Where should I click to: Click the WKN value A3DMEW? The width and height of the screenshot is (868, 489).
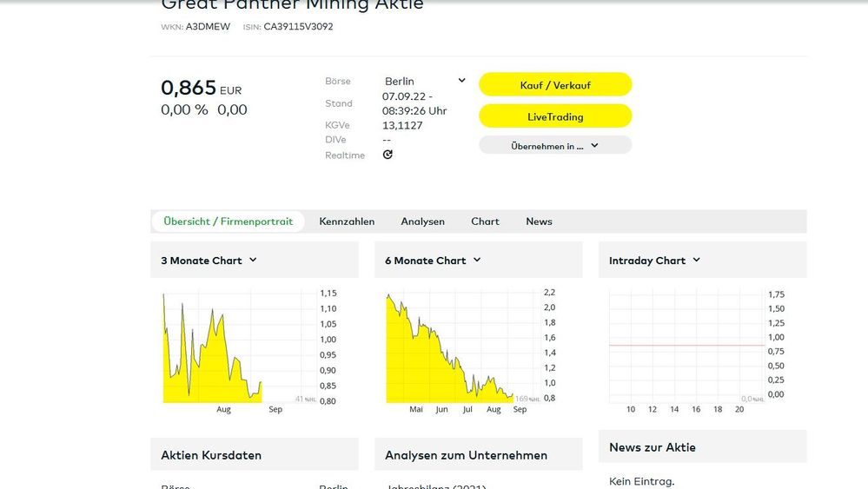point(209,27)
